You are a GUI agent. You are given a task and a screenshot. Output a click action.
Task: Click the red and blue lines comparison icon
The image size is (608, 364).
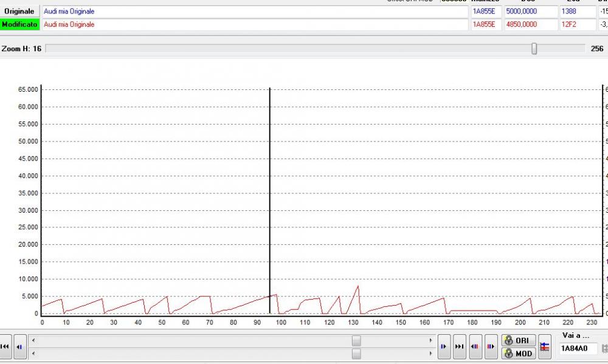click(545, 346)
